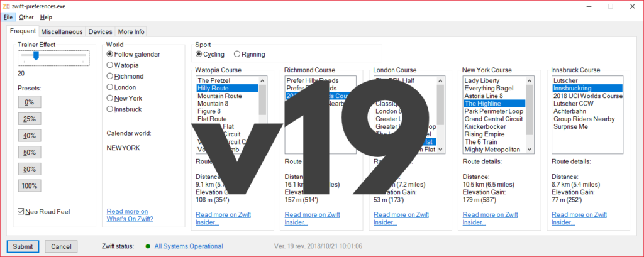The height and width of the screenshot is (257, 644).
Task: Set trainer effect preset to 100%
Action: coord(30,186)
